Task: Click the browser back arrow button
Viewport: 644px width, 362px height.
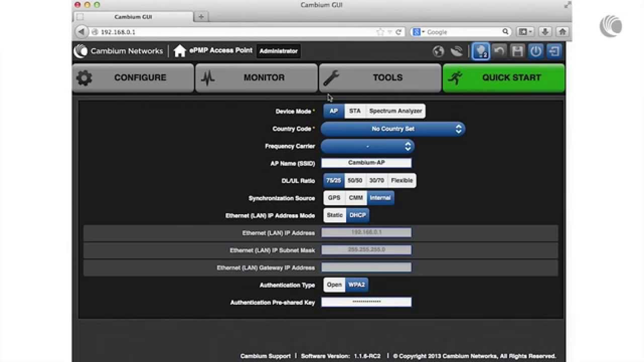Action: 81,32
